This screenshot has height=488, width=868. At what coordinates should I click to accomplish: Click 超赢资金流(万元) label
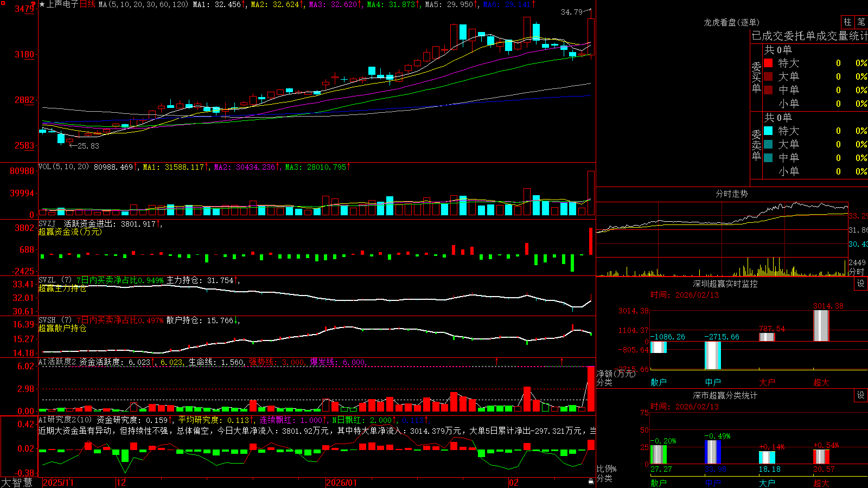70,232
